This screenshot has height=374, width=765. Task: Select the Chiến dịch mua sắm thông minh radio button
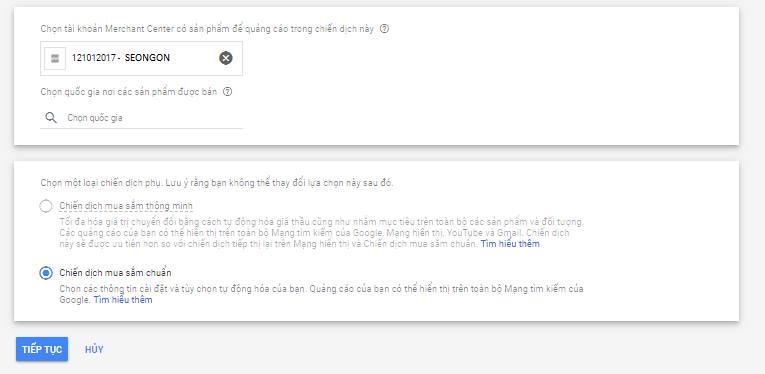[x=46, y=206]
